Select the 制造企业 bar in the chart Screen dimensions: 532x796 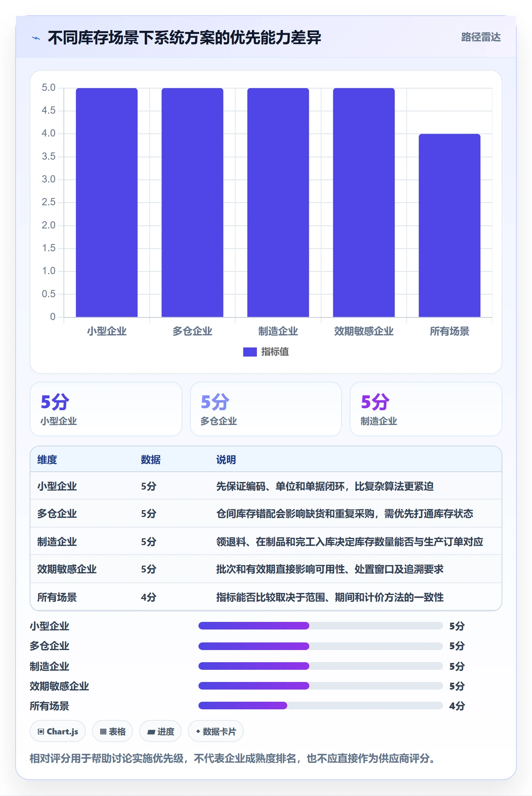coord(278,203)
